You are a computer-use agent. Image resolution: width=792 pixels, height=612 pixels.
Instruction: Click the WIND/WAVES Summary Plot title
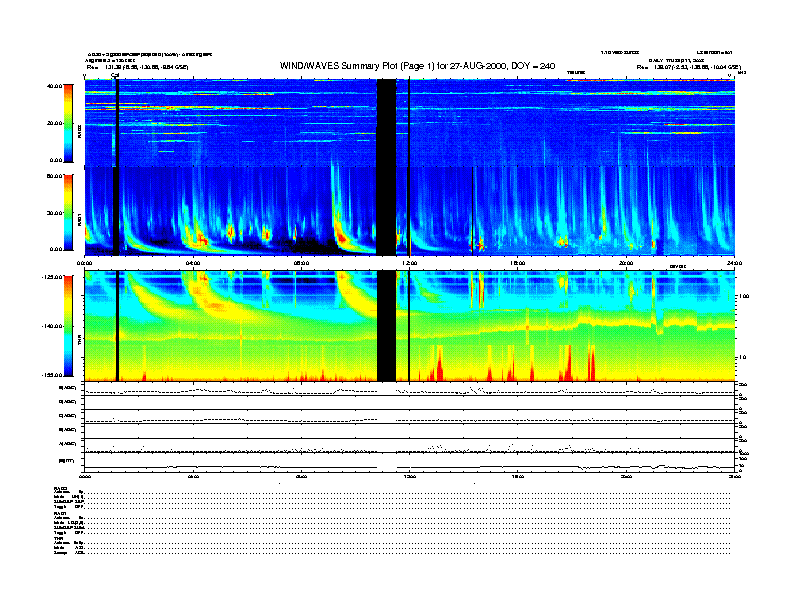coord(417,66)
